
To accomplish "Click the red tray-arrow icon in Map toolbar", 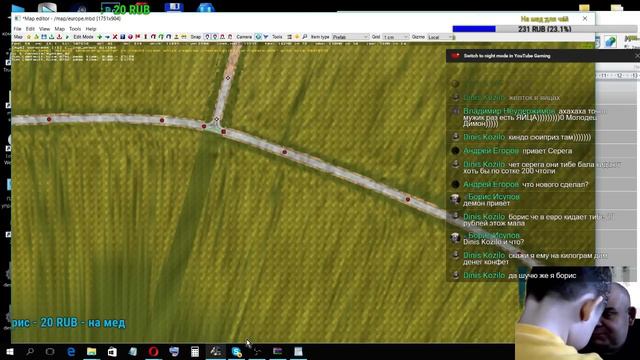I will coord(59,37).
